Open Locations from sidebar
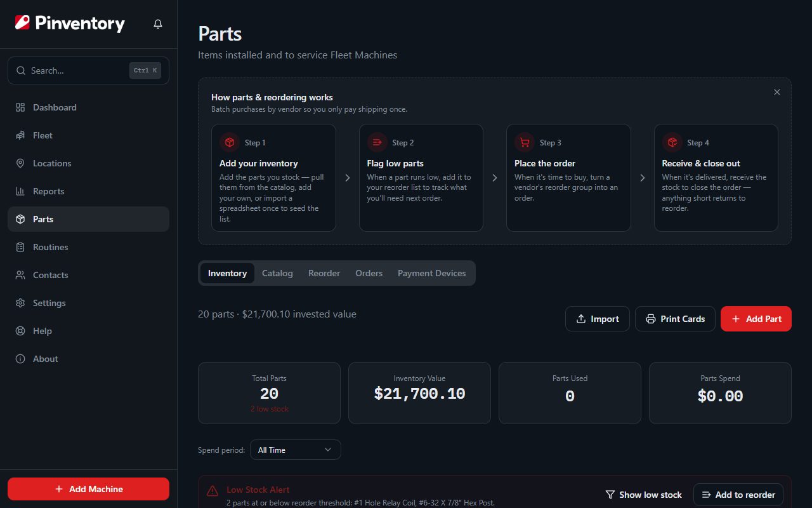 88,163
